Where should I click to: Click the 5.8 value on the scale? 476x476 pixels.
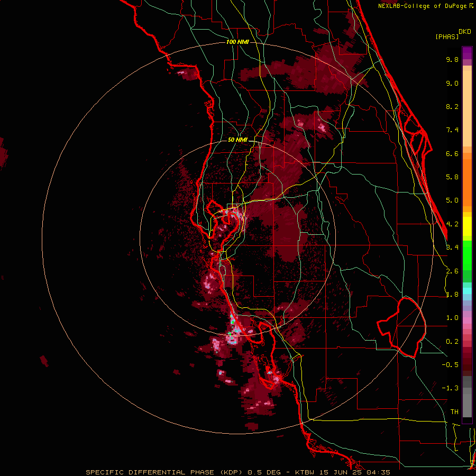tap(452, 177)
